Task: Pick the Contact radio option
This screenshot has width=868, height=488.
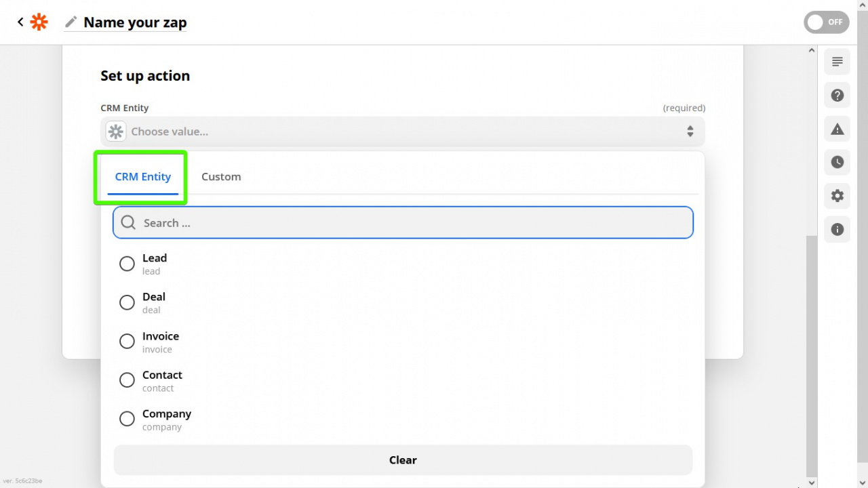Action: [x=127, y=380]
